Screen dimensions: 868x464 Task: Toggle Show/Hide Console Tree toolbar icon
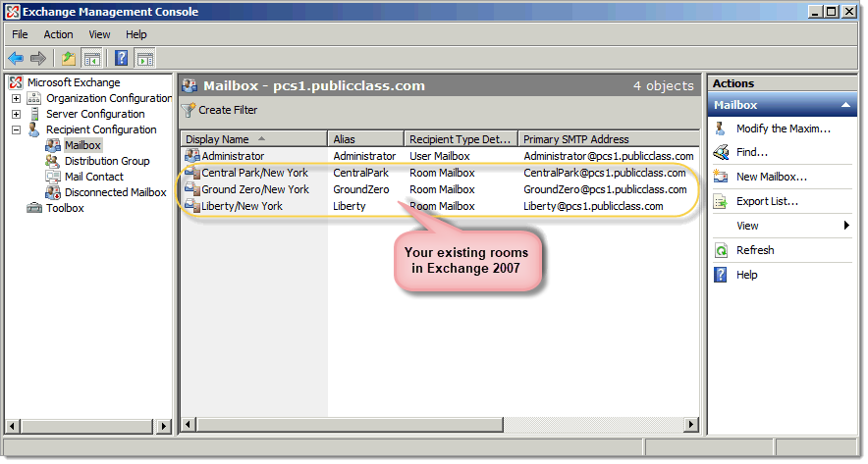[91, 58]
